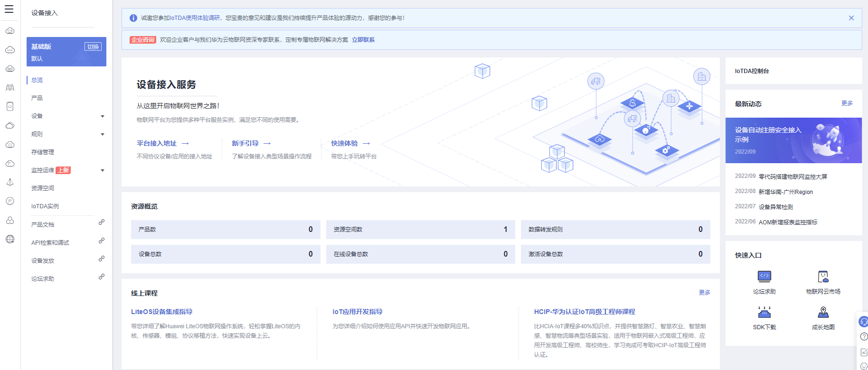
Task: Close the IoTDA survey invitation banner
Action: 851,18
